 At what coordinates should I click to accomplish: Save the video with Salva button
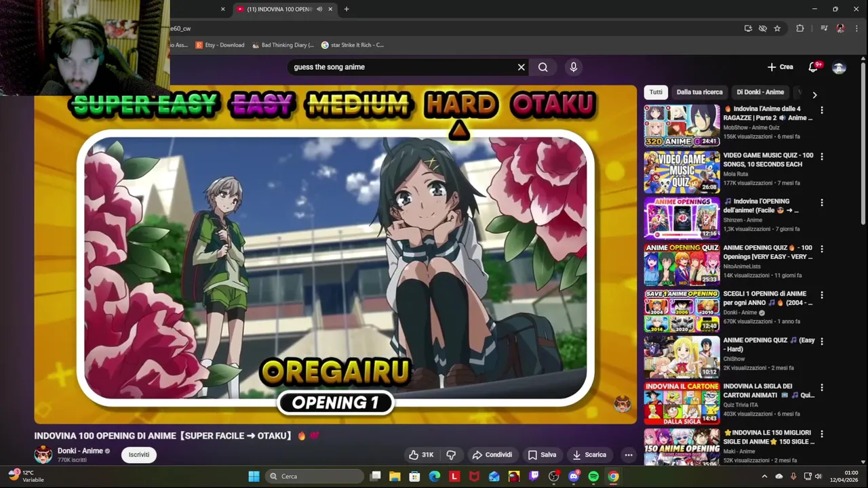point(542,455)
